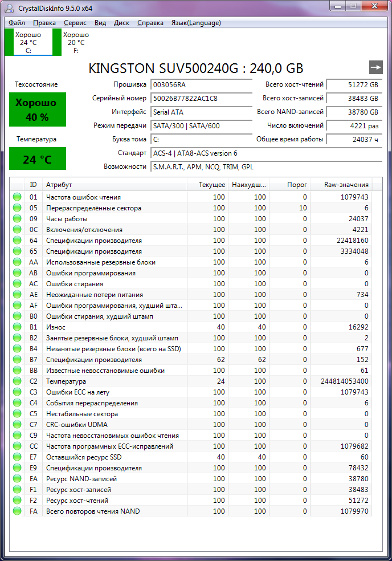Open the Вид menu

point(100,23)
